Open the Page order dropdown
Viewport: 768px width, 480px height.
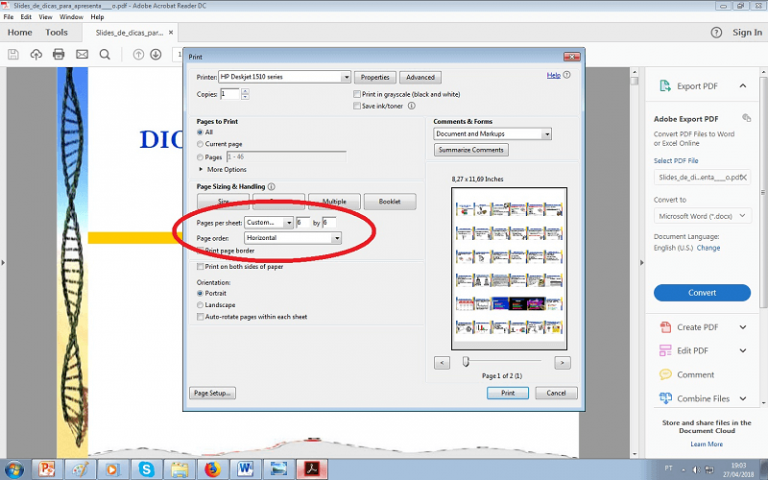click(x=293, y=238)
